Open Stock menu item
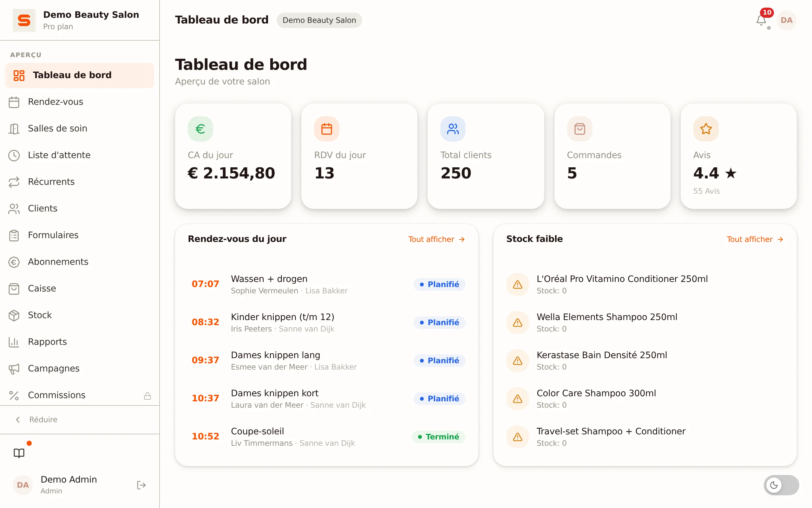 [x=80, y=315]
